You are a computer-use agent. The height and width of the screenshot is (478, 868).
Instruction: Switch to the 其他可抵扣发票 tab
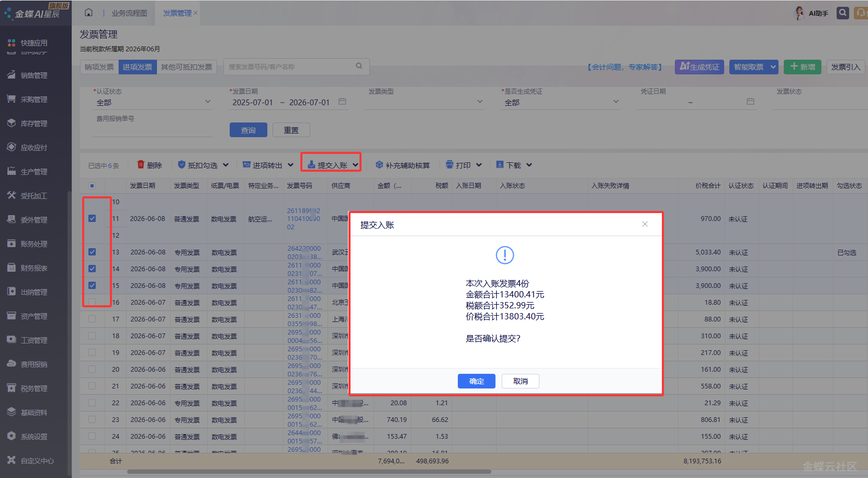(187, 67)
